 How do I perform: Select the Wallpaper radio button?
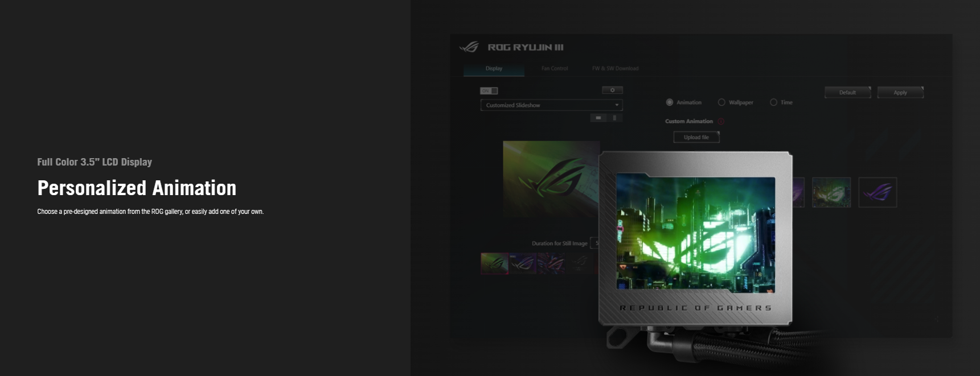click(721, 102)
